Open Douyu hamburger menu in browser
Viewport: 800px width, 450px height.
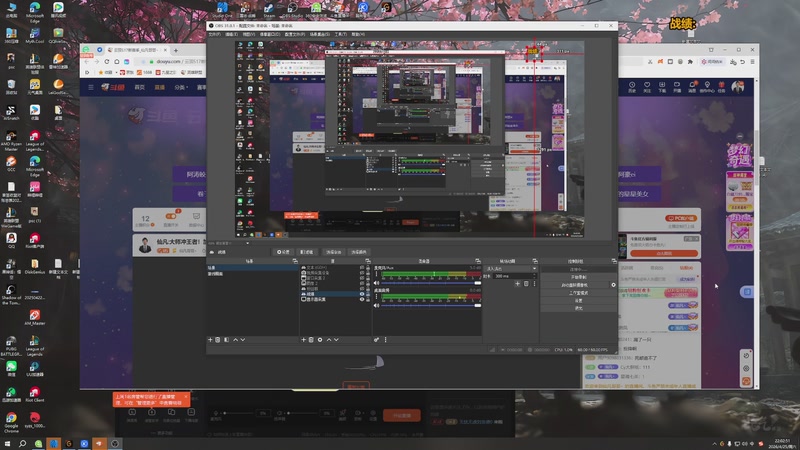click(x=91, y=87)
